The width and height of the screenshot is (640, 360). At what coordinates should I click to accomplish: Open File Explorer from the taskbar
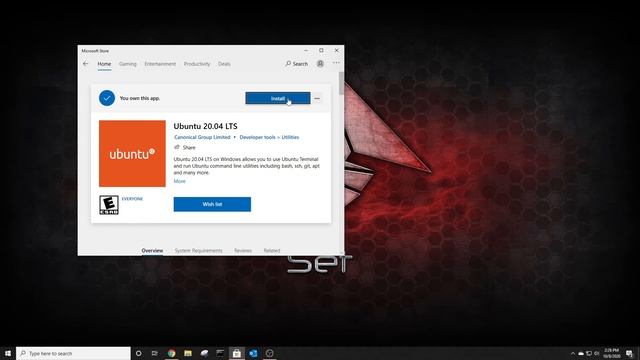tap(188, 353)
